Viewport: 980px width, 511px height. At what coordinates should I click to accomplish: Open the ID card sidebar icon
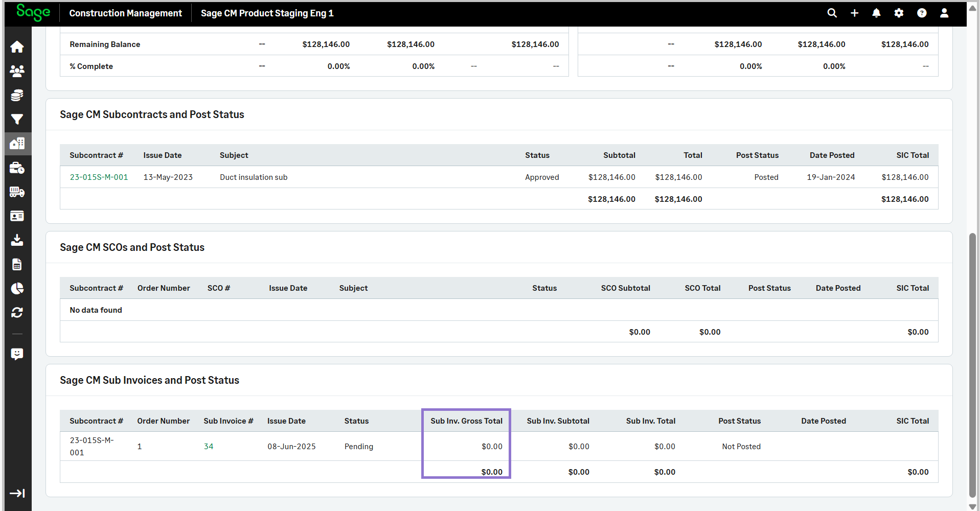[17, 216]
